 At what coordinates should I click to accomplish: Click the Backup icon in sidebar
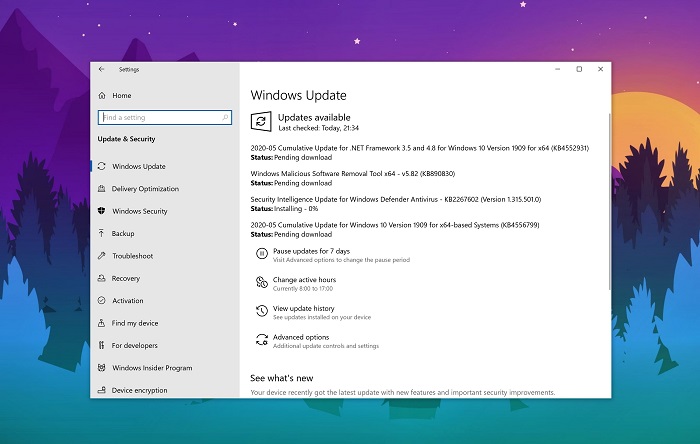102,233
